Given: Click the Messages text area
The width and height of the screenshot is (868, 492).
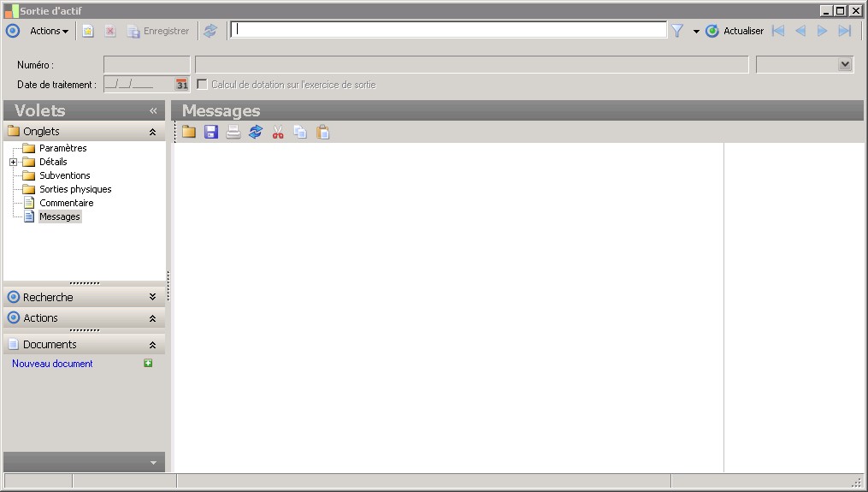Looking at the screenshot, I should pyautogui.click(x=448, y=307).
